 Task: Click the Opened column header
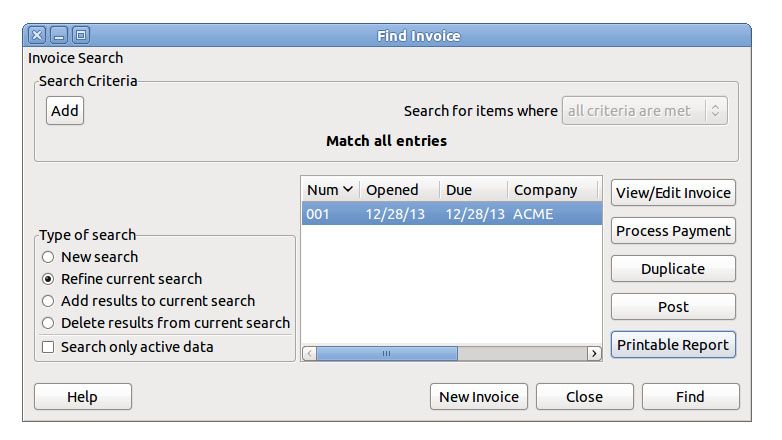click(391, 190)
